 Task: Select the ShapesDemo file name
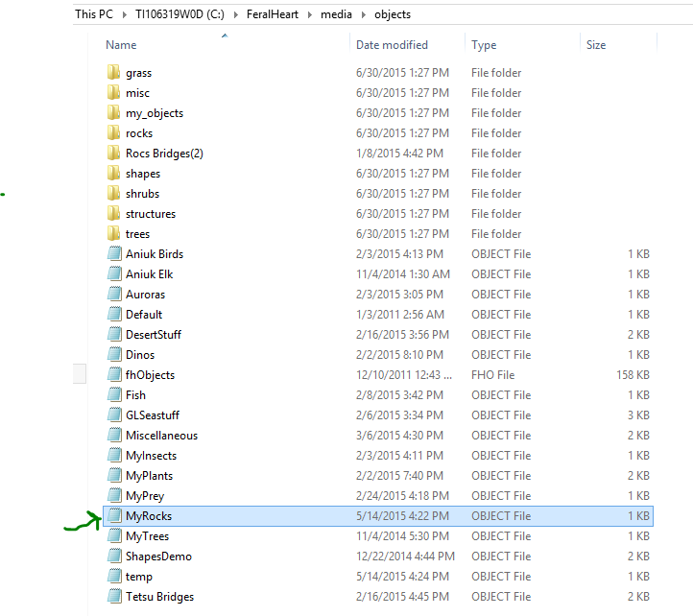pyautogui.click(x=158, y=556)
